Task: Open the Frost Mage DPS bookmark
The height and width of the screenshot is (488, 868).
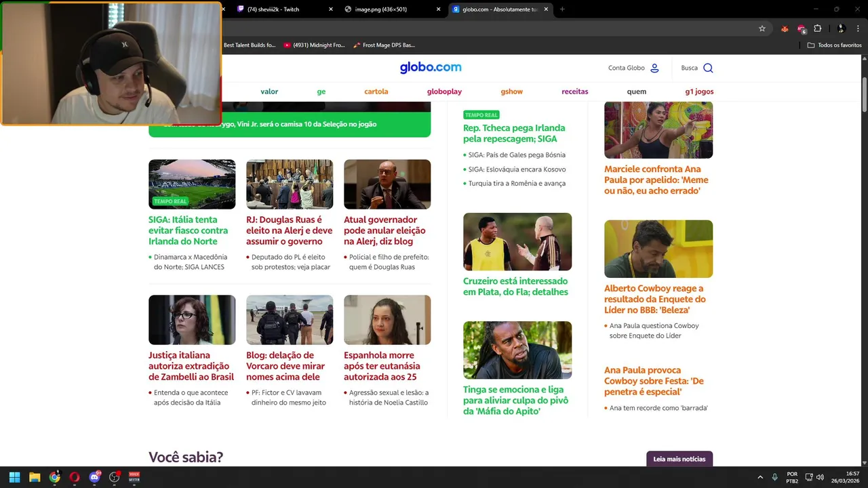Action: (x=384, y=45)
